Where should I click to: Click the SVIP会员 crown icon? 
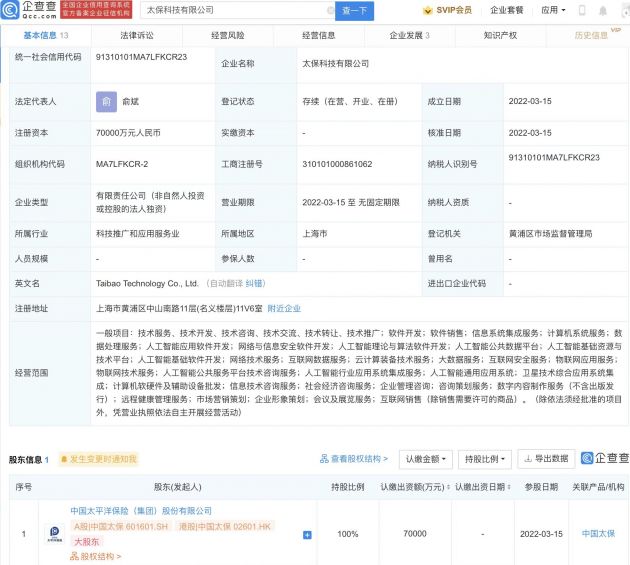428,10
